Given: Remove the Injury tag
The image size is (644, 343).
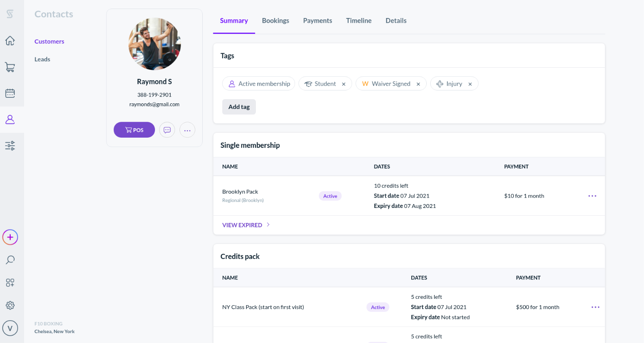Looking at the screenshot, I should coord(470,84).
